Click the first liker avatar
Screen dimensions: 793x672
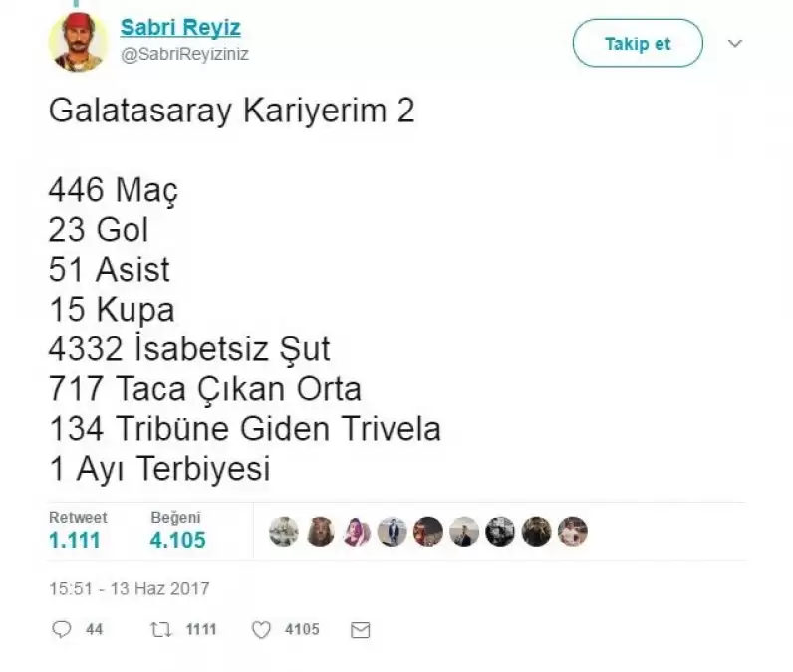pyautogui.click(x=284, y=532)
